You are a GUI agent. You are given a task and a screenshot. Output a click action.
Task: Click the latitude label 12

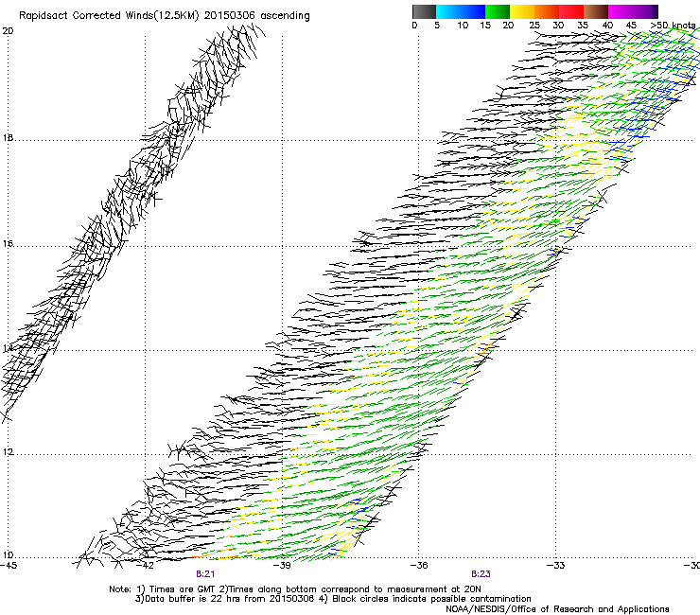click(8, 452)
